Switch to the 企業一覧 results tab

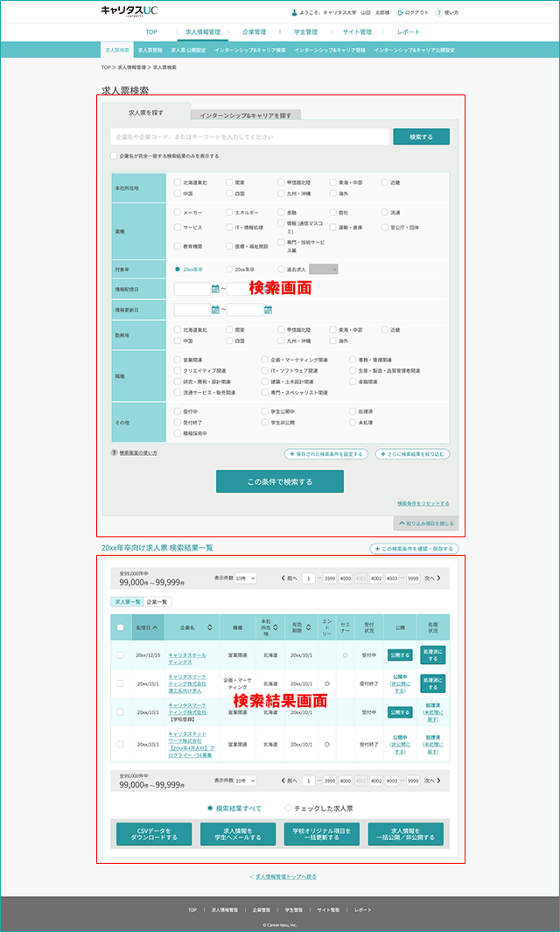point(157,602)
